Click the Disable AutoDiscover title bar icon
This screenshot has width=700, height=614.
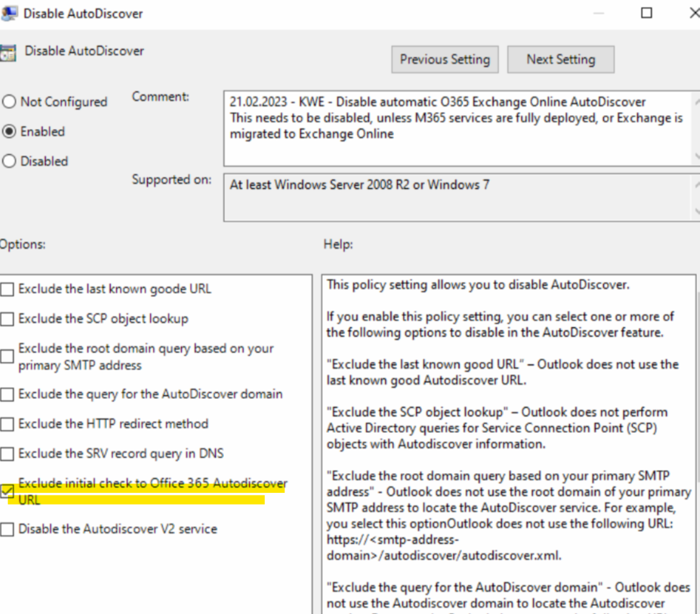tap(10, 12)
